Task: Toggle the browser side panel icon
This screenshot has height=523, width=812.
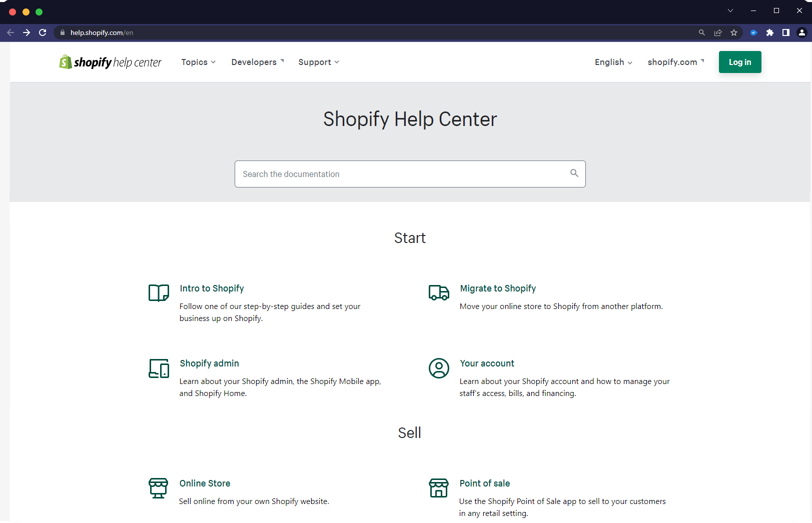Action: point(786,32)
